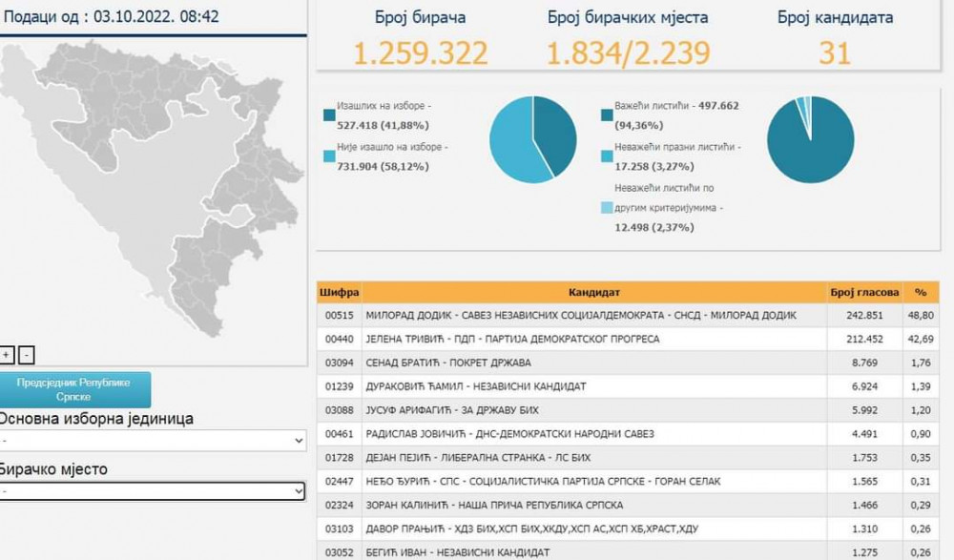954x560 pixels.
Task: Click the Број кандидата value 31
Action: pyautogui.click(x=834, y=53)
